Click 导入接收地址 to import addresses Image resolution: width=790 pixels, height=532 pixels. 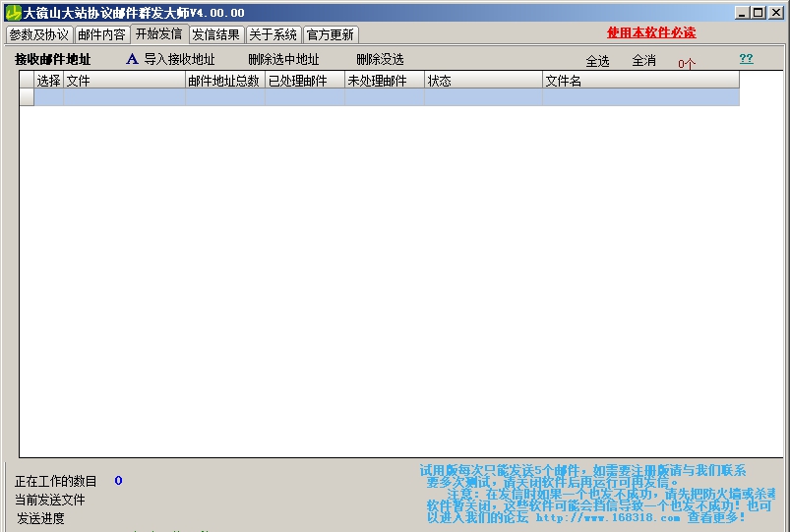tap(179, 60)
